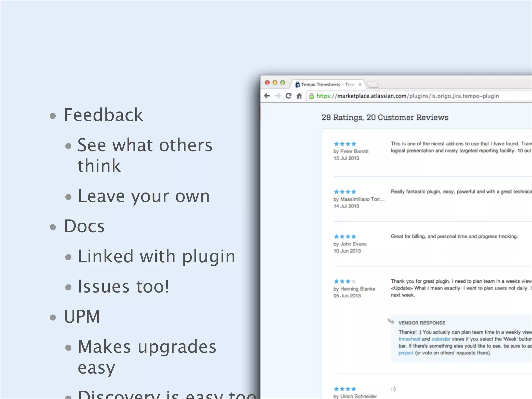
Task: Click the slide bullet 'Docs'
Action: tap(84, 226)
